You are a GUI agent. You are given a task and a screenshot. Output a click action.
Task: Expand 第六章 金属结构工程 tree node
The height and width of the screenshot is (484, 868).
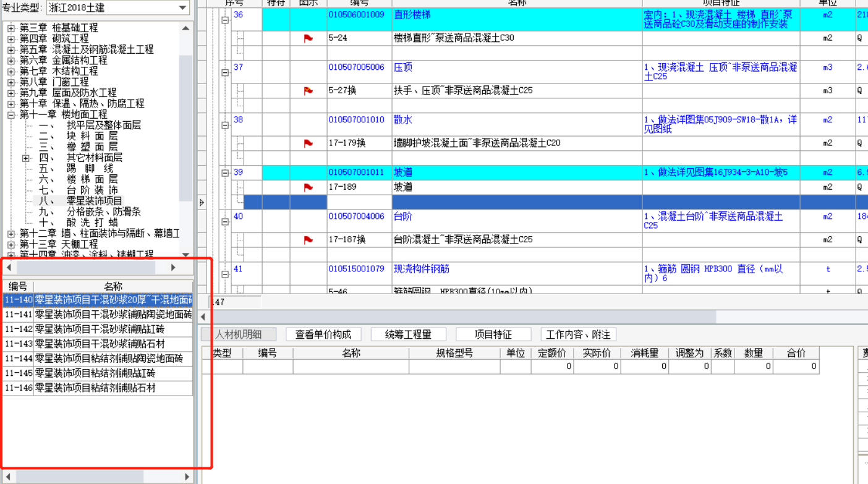tap(11, 61)
